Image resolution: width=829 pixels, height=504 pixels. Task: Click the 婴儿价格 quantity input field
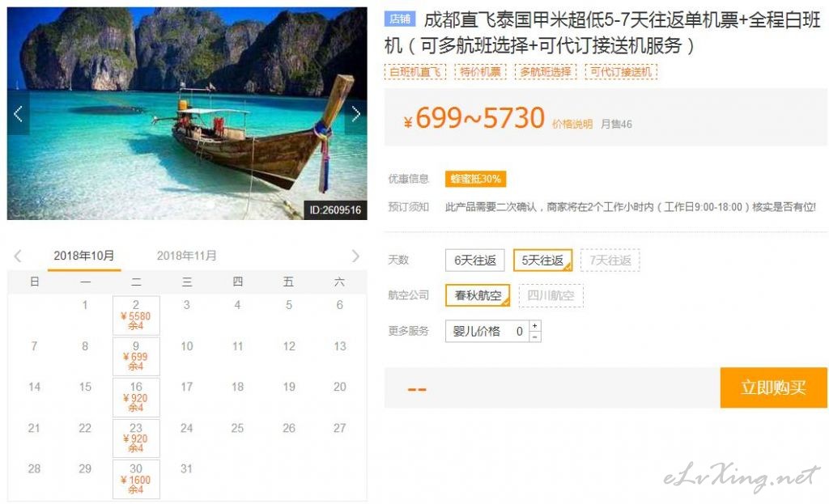tap(487, 331)
